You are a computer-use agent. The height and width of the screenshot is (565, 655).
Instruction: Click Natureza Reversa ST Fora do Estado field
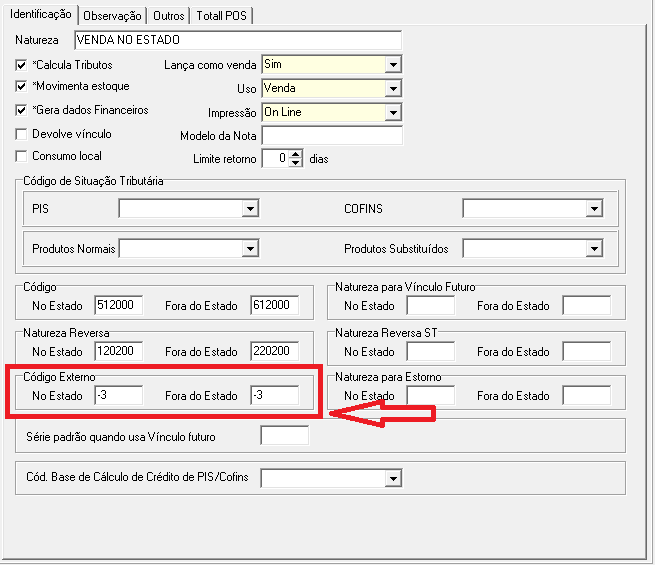click(586, 351)
